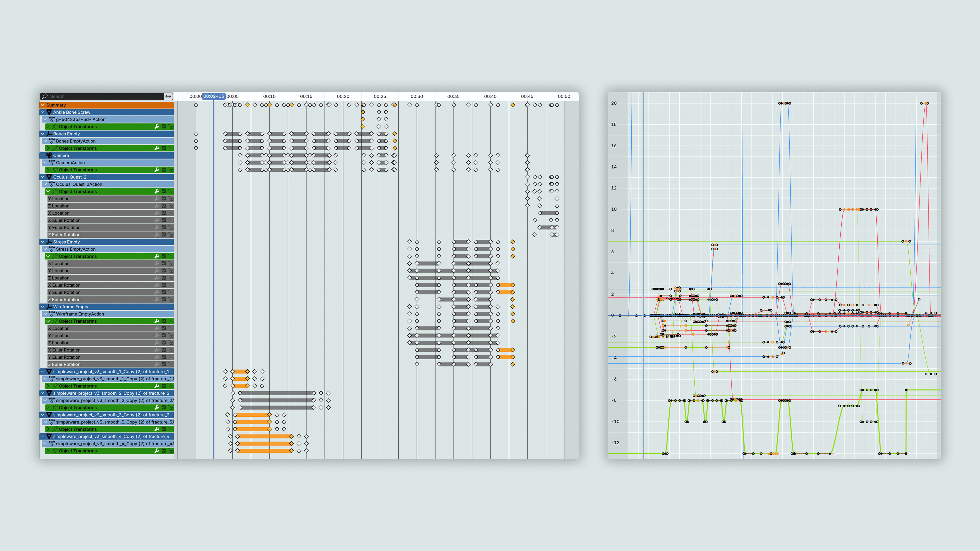Screen dimensions: 980x551
Task: Collapse the Bones EmptyAction row
Action: coord(45,141)
